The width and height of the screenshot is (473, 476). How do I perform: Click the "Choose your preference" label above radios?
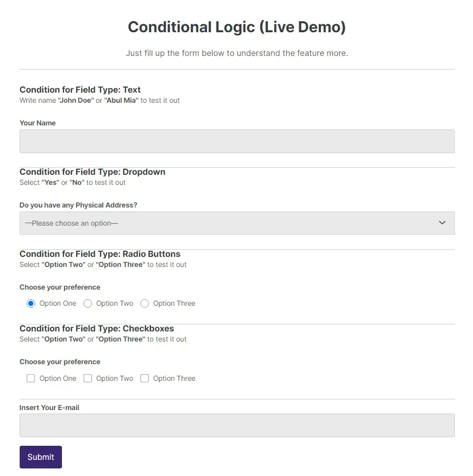tap(59, 287)
